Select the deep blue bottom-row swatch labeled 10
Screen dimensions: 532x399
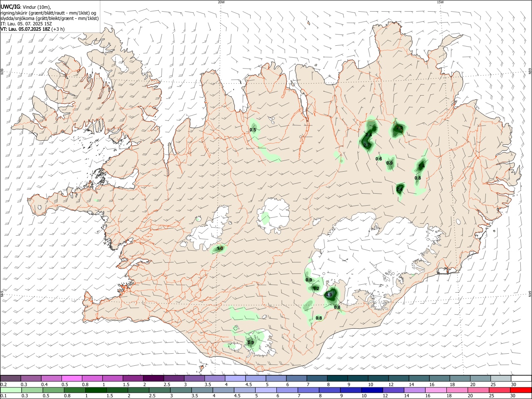[x=372, y=390]
